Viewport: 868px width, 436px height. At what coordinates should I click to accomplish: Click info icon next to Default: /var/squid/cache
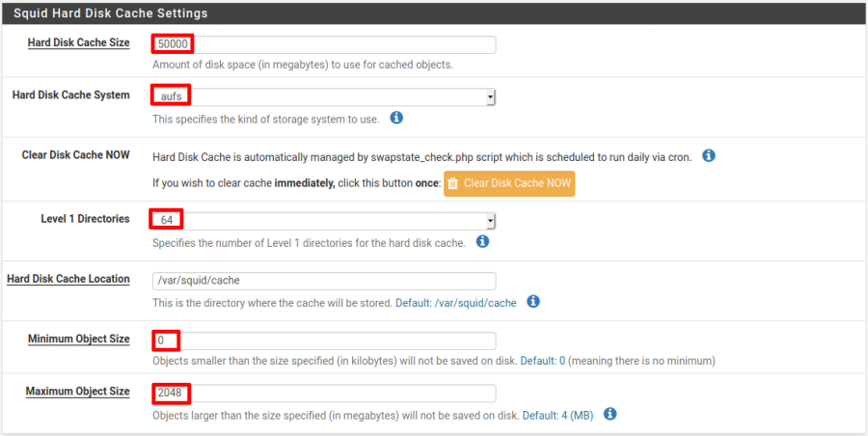coord(533,302)
